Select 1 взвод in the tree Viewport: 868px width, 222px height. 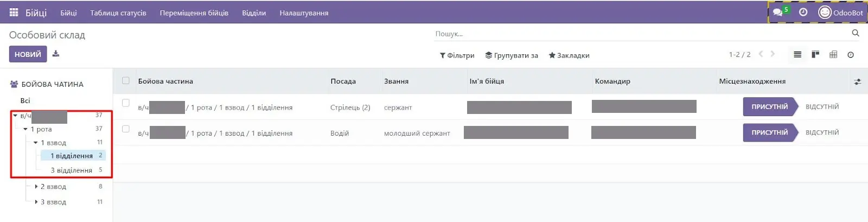tap(53, 143)
